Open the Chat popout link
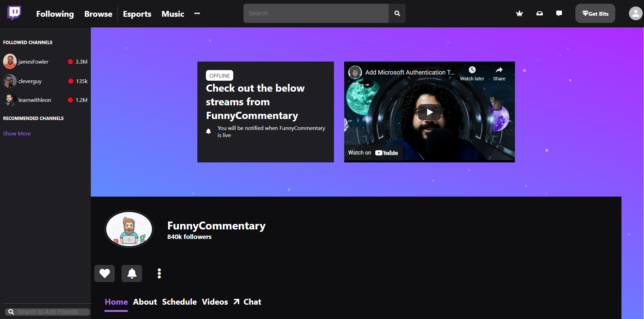The width and height of the screenshot is (644, 319). tap(248, 302)
